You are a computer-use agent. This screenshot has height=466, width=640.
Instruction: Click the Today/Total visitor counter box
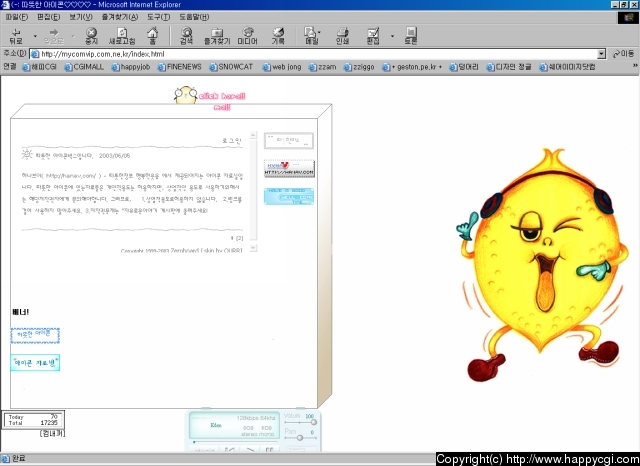(33, 420)
